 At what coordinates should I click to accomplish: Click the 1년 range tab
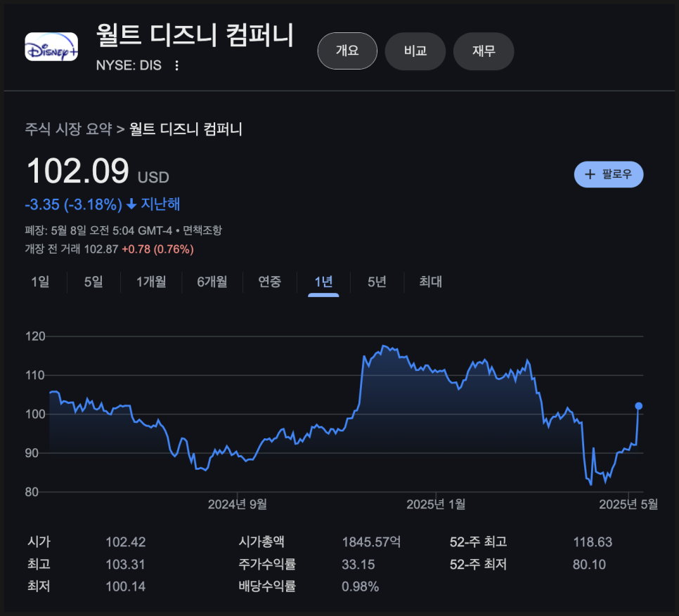click(x=323, y=282)
